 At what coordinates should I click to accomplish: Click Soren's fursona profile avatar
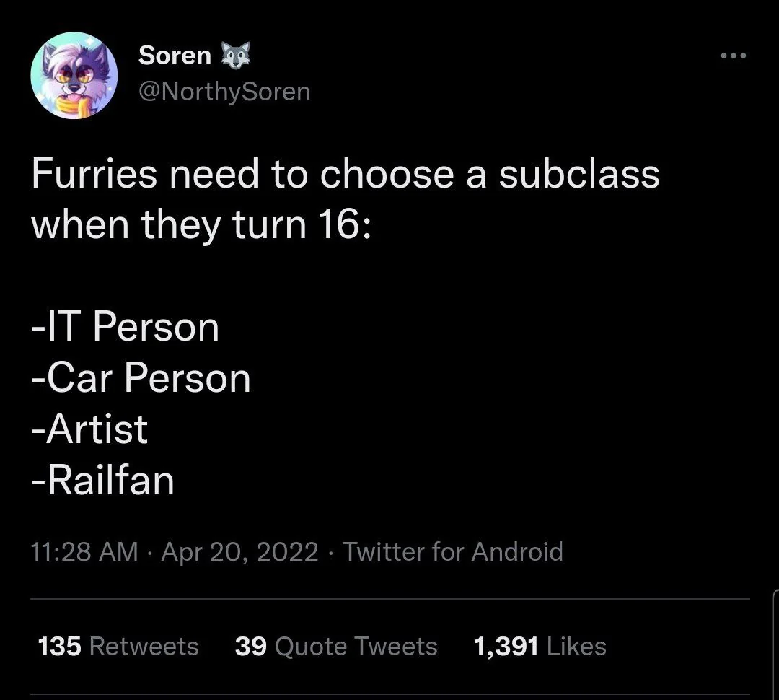(x=74, y=76)
